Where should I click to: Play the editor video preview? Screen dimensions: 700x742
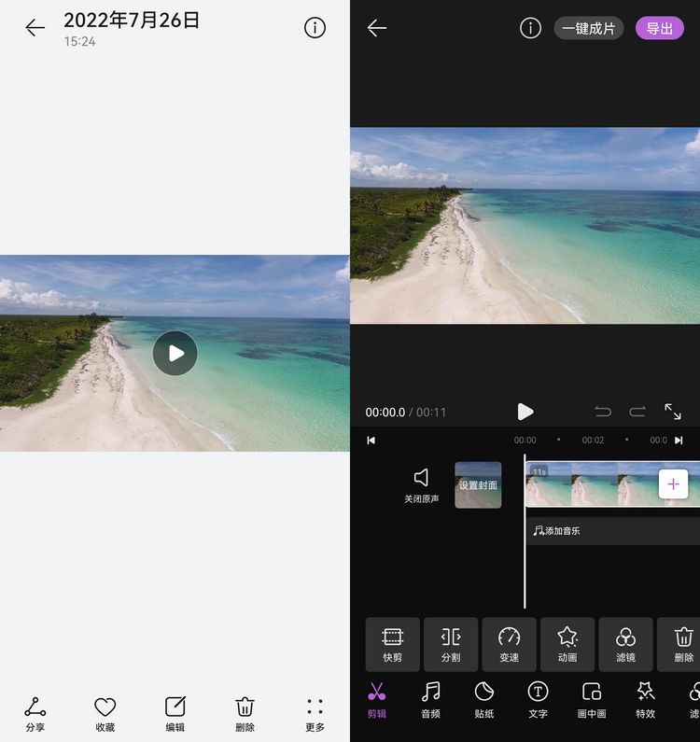525,412
